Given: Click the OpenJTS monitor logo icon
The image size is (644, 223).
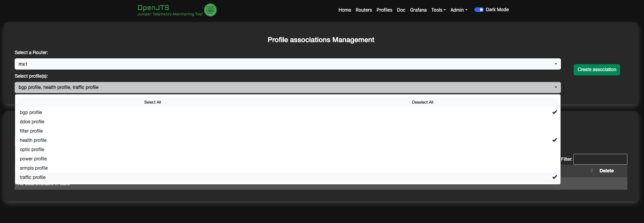Looking at the screenshot, I should tap(210, 10).
